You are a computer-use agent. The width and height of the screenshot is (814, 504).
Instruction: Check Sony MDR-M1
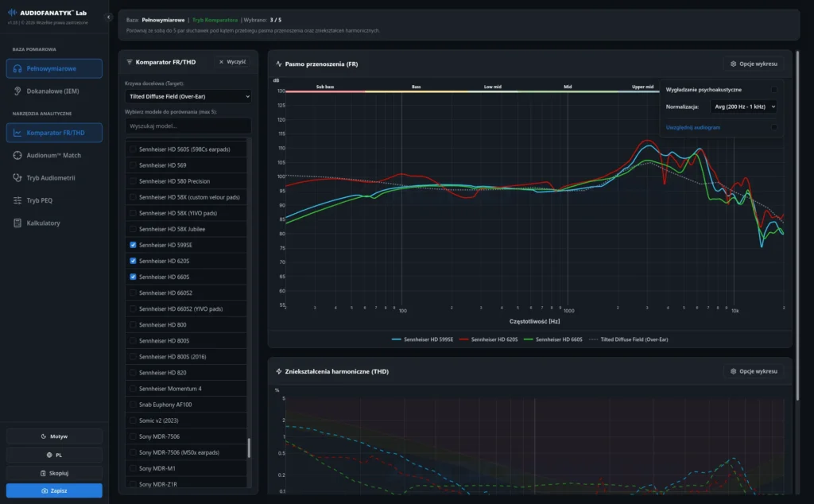(133, 469)
